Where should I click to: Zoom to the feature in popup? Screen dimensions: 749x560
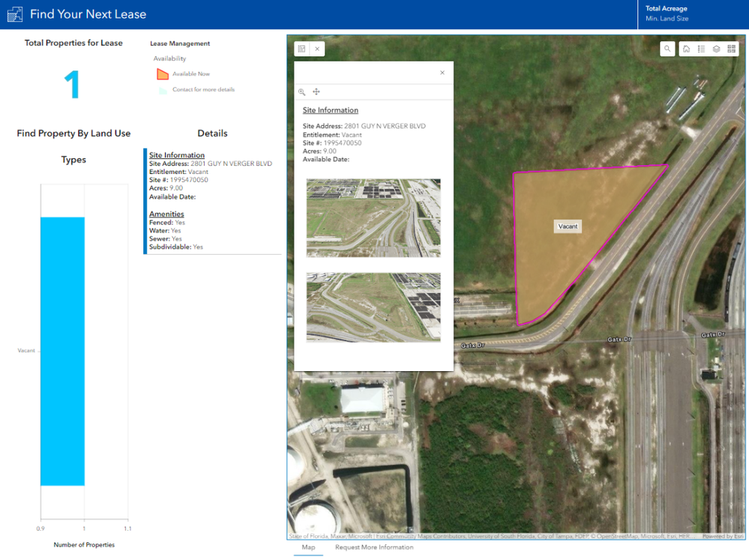click(x=302, y=91)
